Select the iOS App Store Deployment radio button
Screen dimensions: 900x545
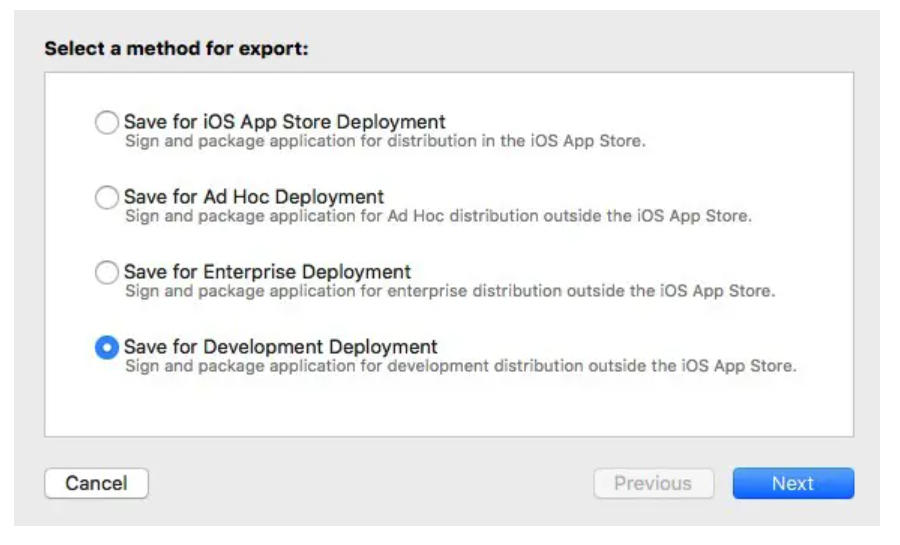coord(106,123)
